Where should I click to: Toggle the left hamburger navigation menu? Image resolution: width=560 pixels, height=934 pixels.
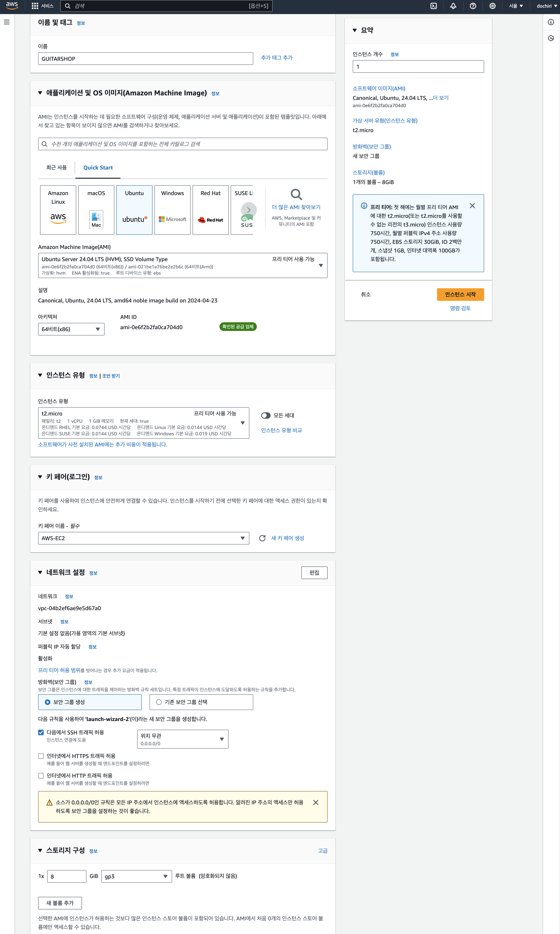6,22
